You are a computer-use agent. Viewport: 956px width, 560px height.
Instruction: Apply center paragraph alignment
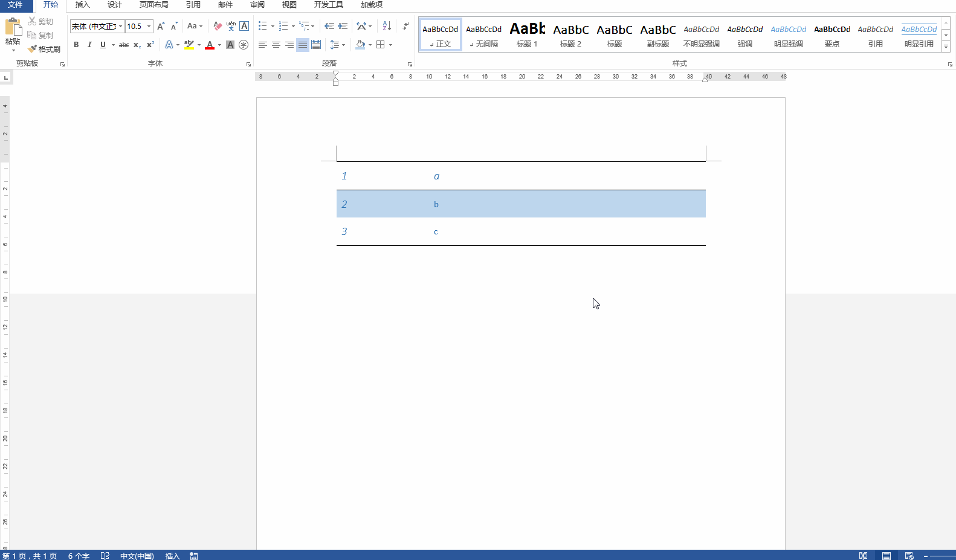point(276,45)
